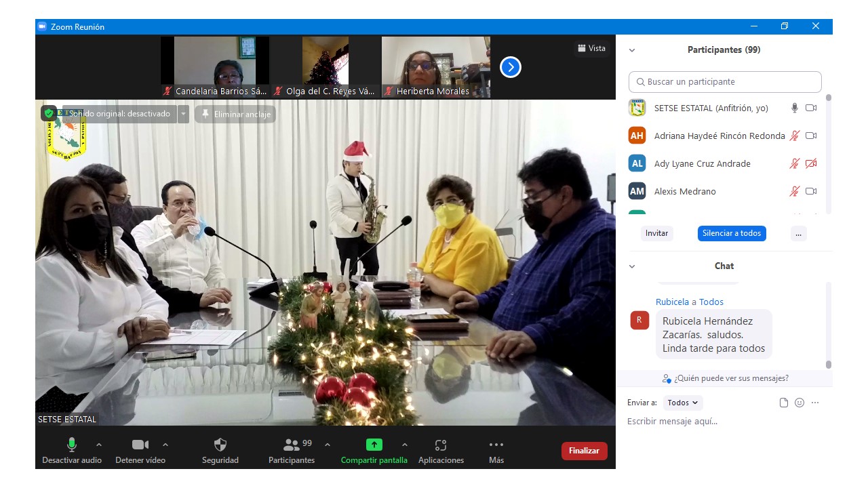Viewport: 868px width, 488px height.
Task: Toggle Sonido original desactivado button
Action: [119, 114]
